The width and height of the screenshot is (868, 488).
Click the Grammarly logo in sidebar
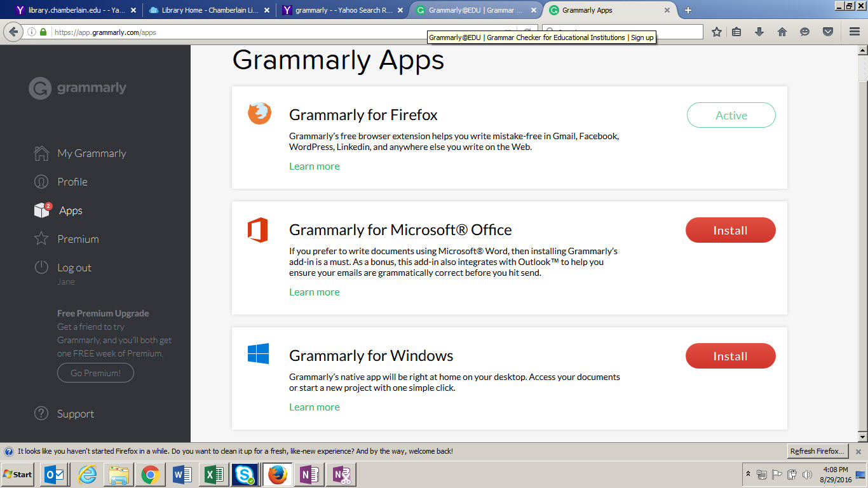pyautogui.click(x=78, y=88)
